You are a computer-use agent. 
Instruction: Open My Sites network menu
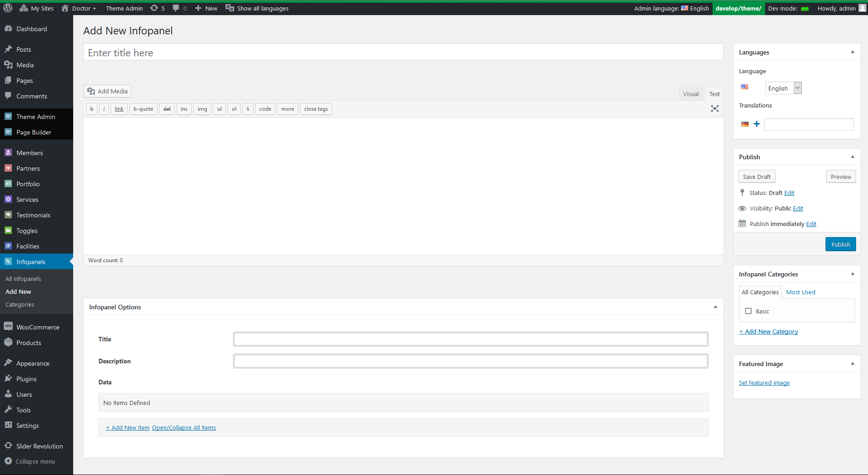[x=37, y=8]
